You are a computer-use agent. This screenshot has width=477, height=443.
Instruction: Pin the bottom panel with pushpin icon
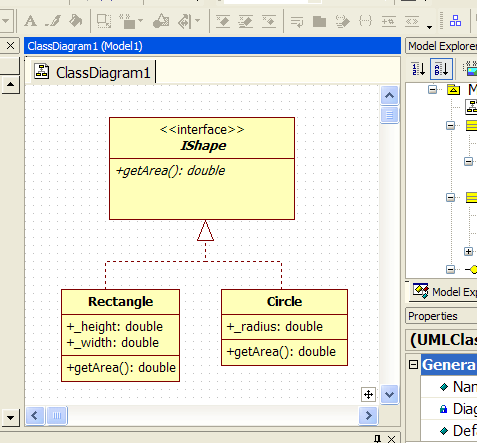click(377, 439)
